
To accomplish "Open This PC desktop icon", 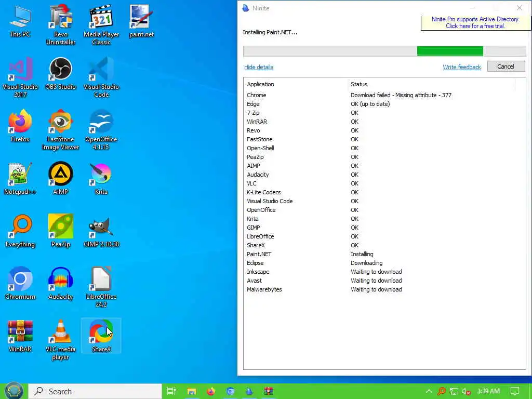I will pyautogui.click(x=20, y=21).
